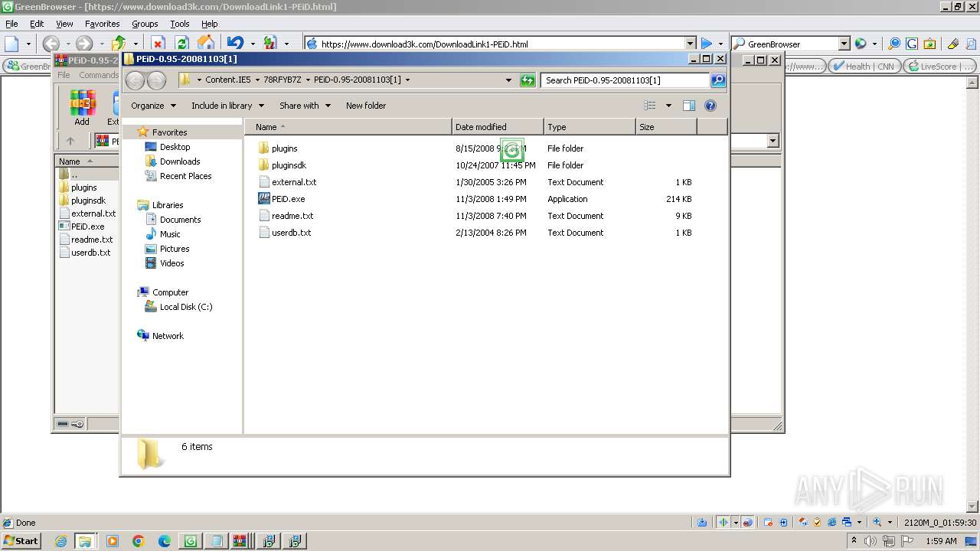980x551 pixels.
Task: Click the Edge icon in the taskbar
Action: tap(164, 541)
